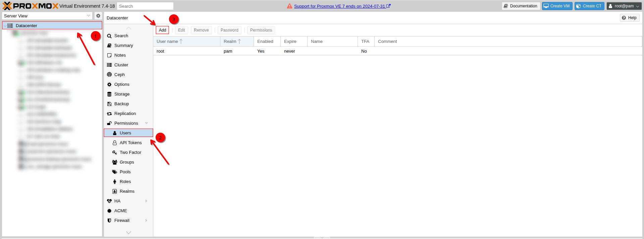Open the API Tokens section

coord(130,143)
